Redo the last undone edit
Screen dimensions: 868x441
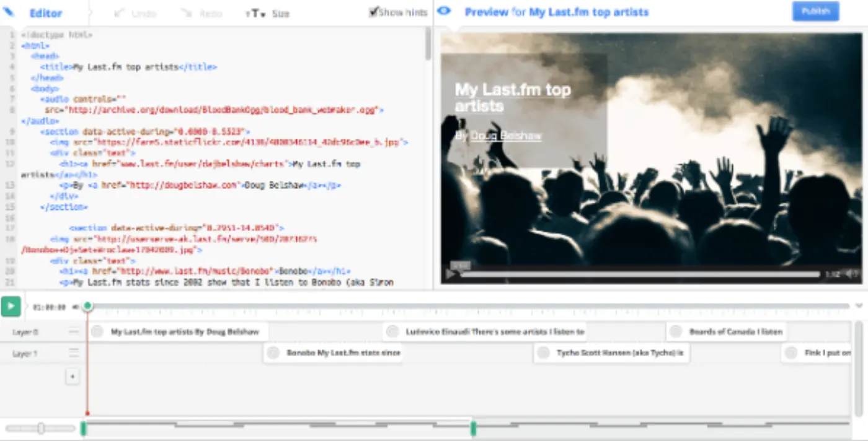click(202, 13)
